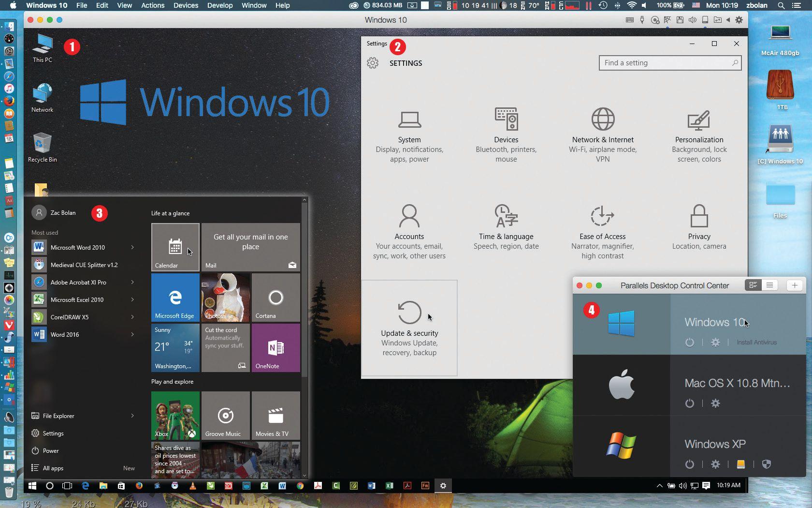Click the Windows taskbar volume icon
Image resolution: width=812 pixels, height=508 pixels.
click(x=683, y=486)
